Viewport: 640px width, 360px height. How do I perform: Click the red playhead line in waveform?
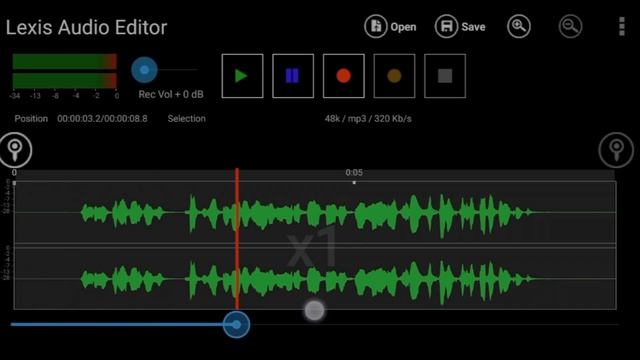(237, 239)
